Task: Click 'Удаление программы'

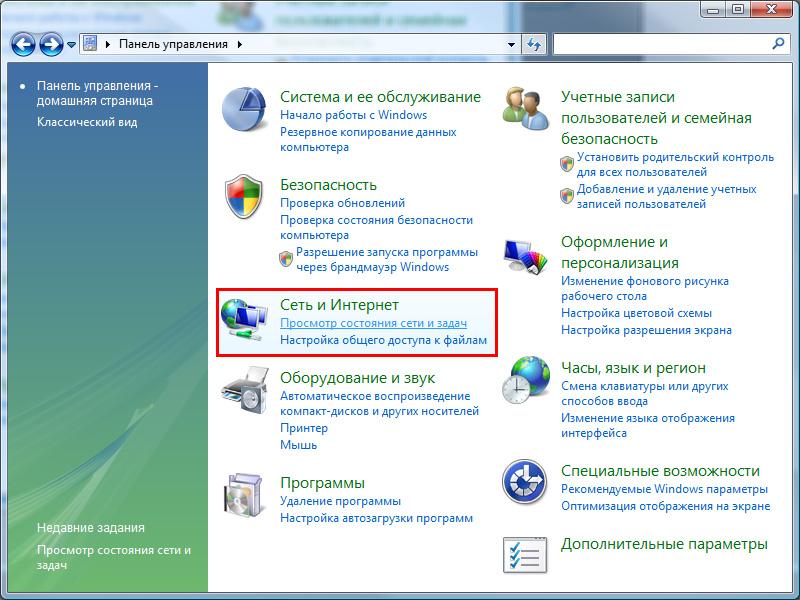Action: [340, 501]
